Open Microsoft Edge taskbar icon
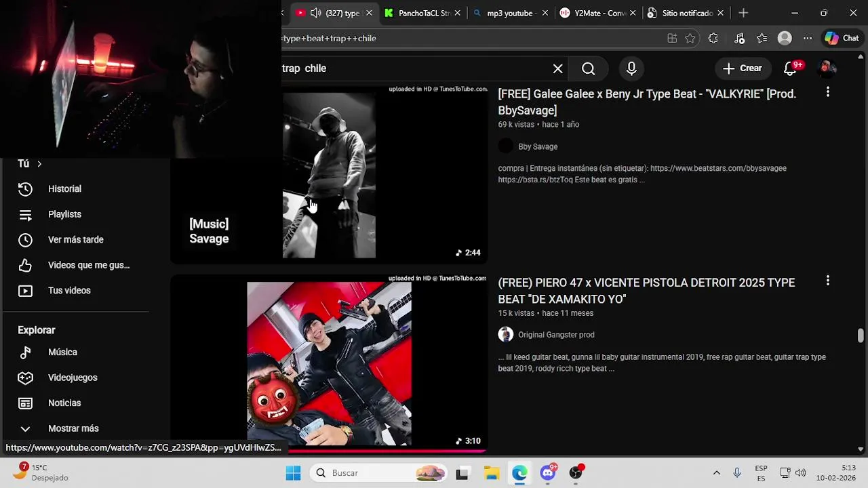The image size is (868, 488). tap(519, 473)
